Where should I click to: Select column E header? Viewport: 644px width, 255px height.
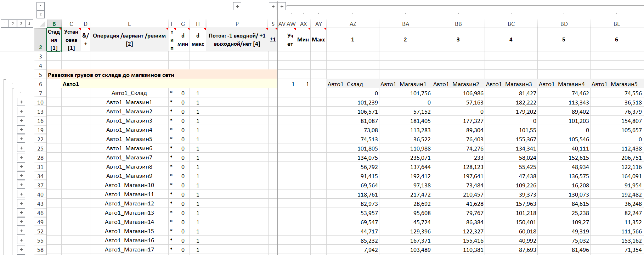point(129,24)
